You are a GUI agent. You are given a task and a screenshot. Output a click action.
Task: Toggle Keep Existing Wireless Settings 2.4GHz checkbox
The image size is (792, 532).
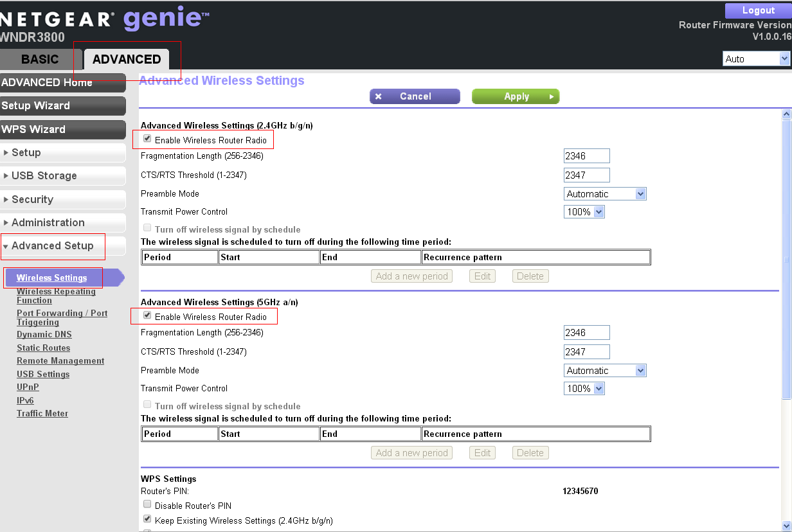coord(147,519)
